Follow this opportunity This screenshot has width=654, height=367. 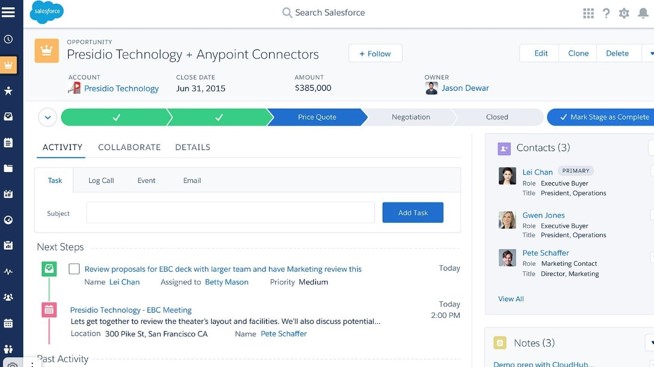click(375, 53)
